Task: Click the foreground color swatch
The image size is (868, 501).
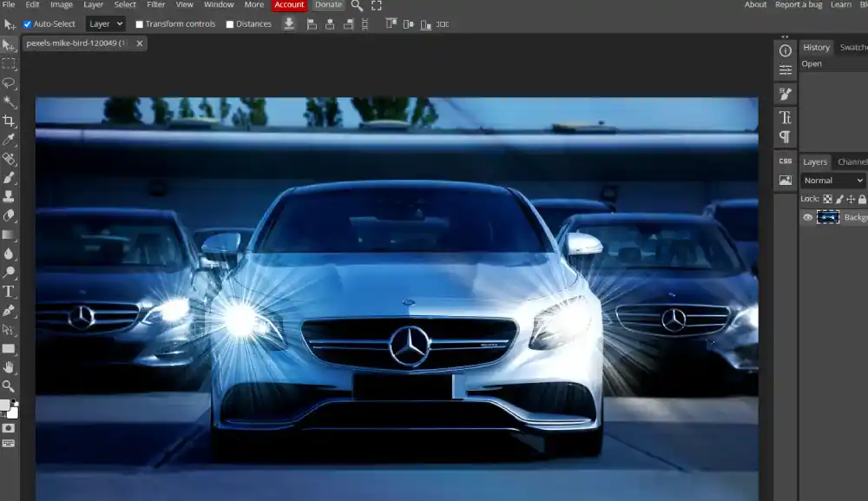Action: click(5, 405)
